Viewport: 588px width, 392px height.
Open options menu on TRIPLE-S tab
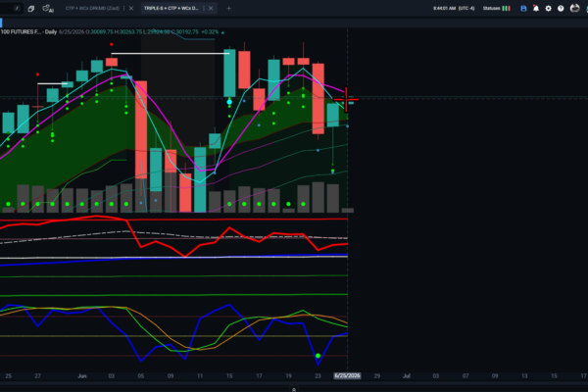click(x=204, y=8)
